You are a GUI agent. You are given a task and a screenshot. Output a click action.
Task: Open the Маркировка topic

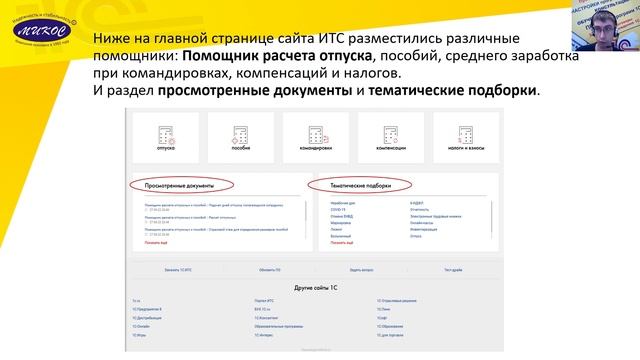pos(341,223)
